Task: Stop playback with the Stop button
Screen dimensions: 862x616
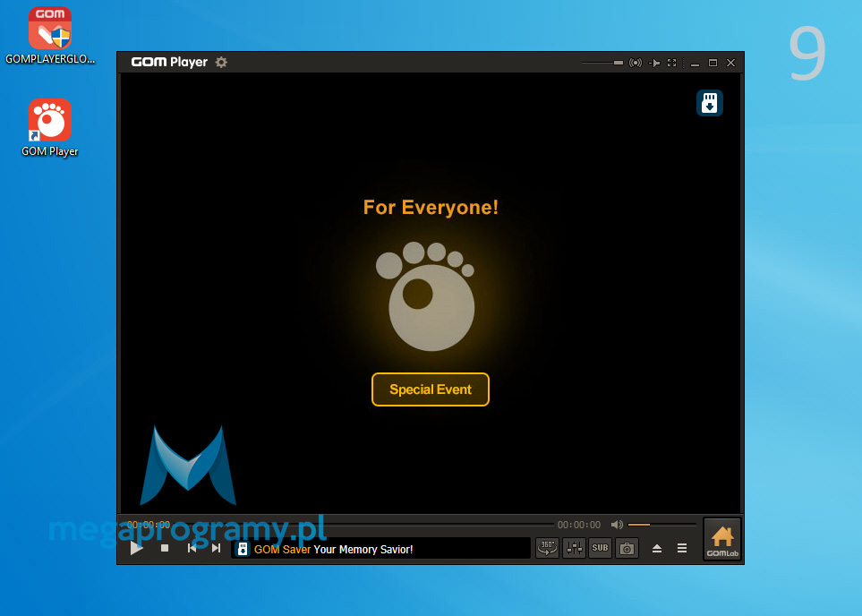Action: [165, 548]
